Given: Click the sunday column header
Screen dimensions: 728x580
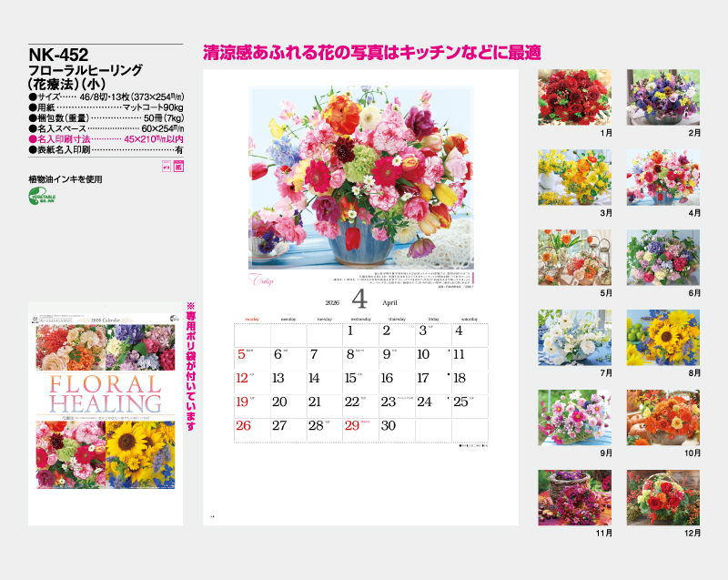Looking at the screenshot, I should 252,320.
